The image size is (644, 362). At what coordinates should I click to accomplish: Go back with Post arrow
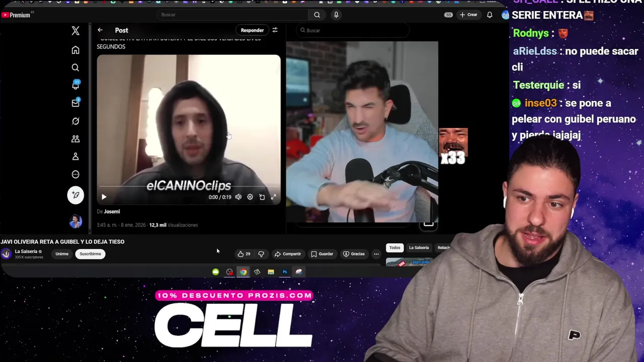pyautogui.click(x=100, y=30)
